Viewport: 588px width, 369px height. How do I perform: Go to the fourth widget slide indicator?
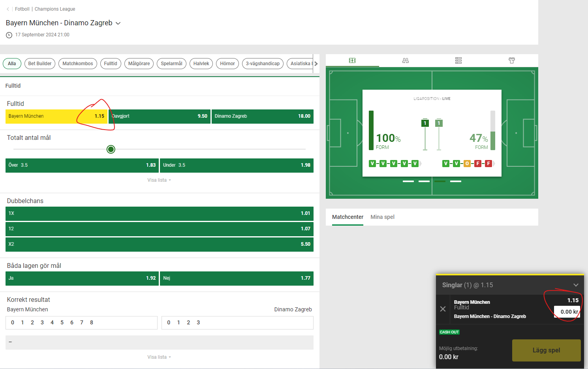pyautogui.click(x=456, y=181)
